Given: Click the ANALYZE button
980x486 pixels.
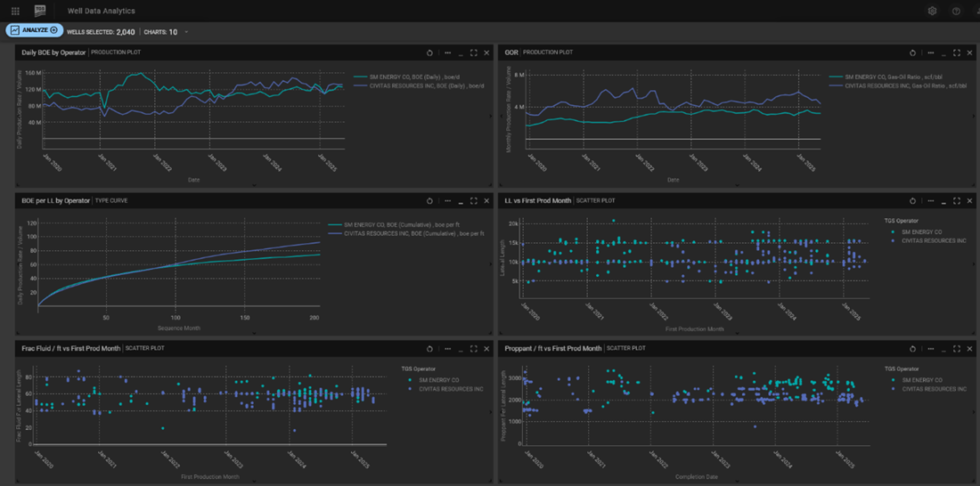Looking at the screenshot, I should pyautogui.click(x=33, y=30).
